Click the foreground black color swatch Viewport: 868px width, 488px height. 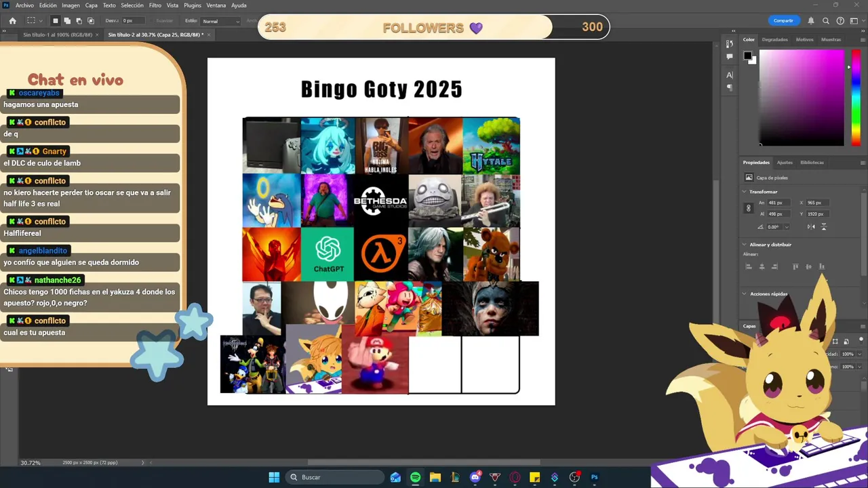(x=747, y=56)
